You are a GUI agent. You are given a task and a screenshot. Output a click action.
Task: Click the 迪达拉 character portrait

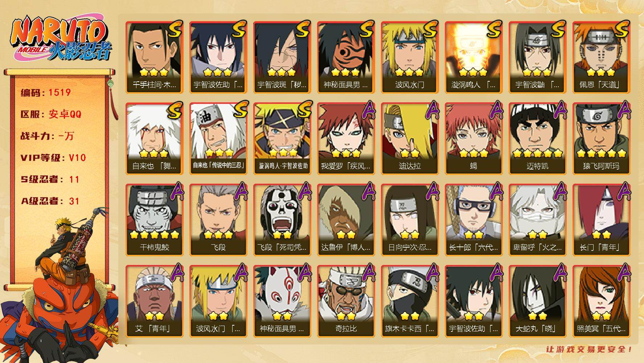coord(410,131)
